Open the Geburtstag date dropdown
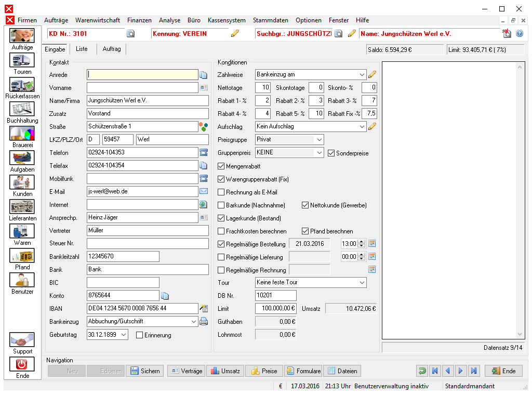 (x=124, y=334)
